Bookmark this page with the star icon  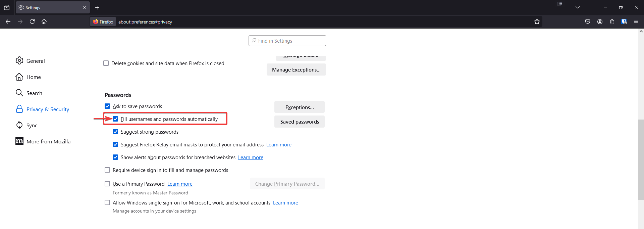point(537,21)
